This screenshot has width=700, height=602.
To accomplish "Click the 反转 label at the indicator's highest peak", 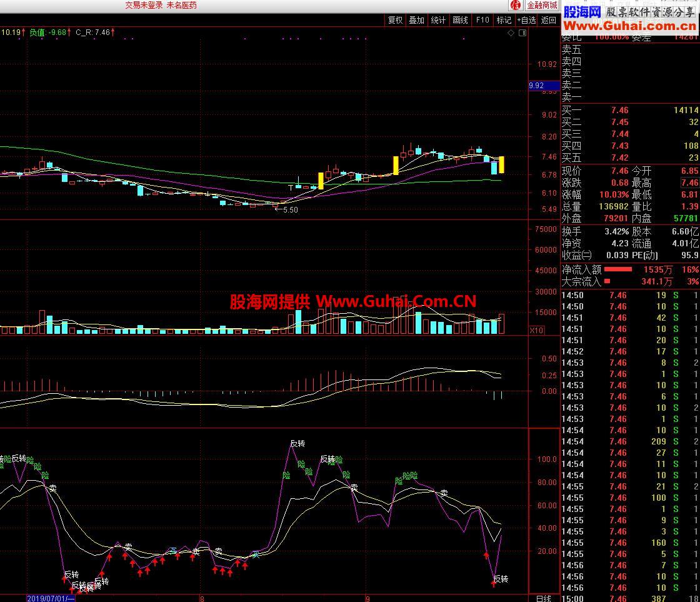I will 297,443.
